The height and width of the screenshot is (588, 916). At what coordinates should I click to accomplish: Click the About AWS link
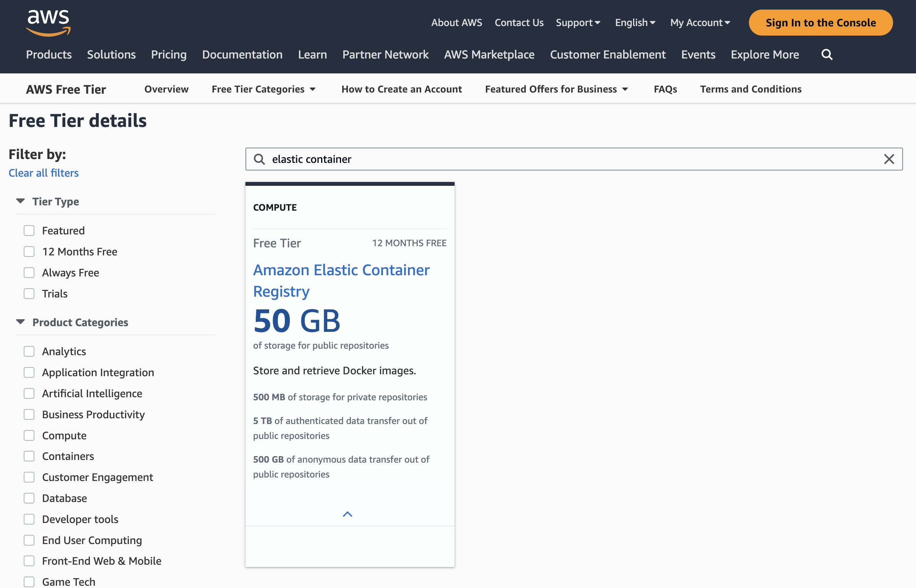coord(456,23)
